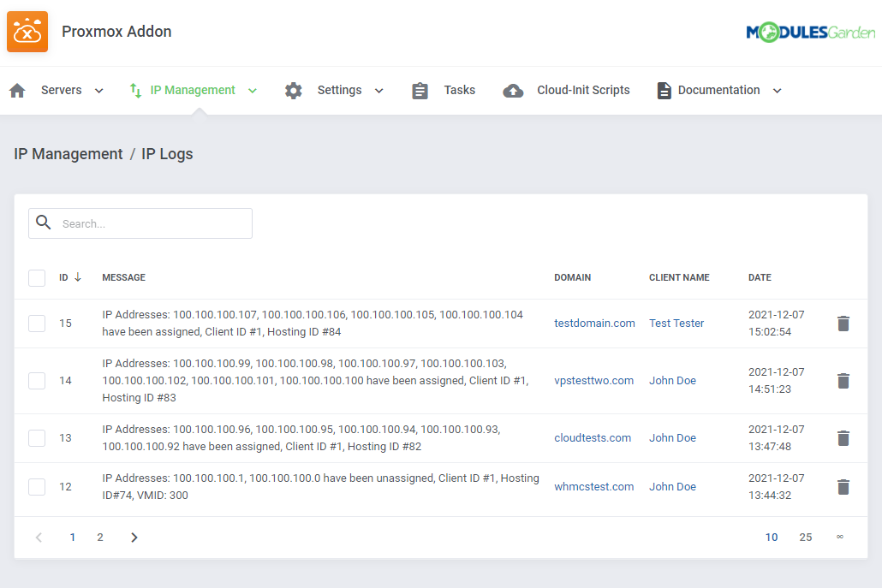882x588 pixels.
Task: Click message mentioning VMID: 300
Action: [320, 487]
